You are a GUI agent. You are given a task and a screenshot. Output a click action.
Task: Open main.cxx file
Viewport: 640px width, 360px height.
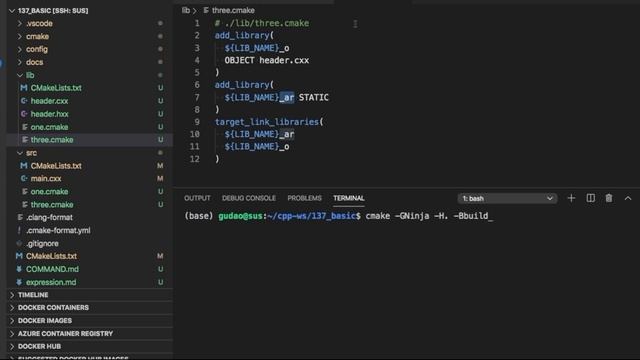point(46,178)
